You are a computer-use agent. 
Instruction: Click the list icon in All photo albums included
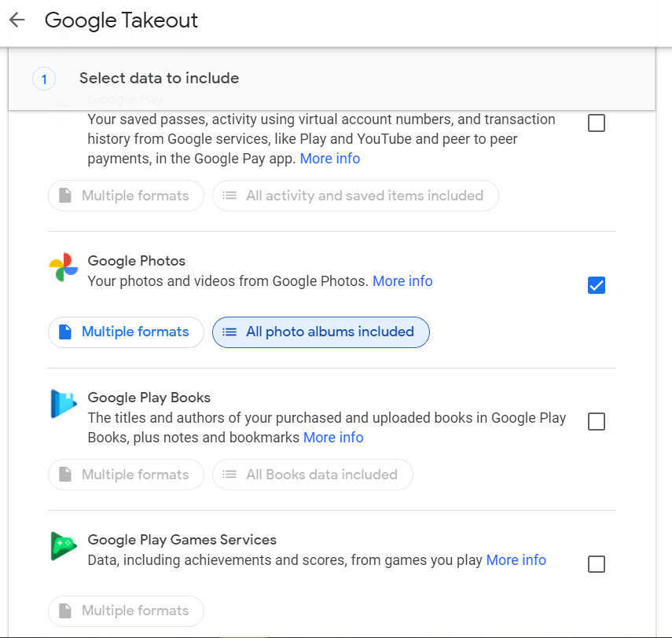(x=230, y=332)
